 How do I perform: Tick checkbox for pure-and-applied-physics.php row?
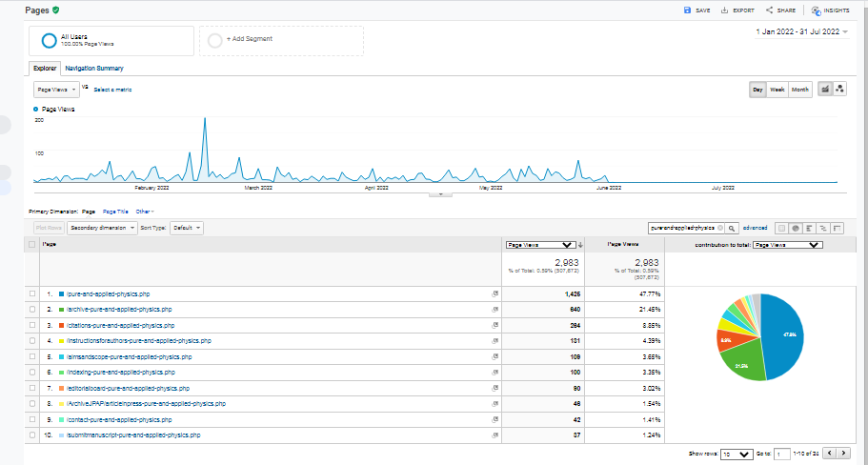[32, 294]
